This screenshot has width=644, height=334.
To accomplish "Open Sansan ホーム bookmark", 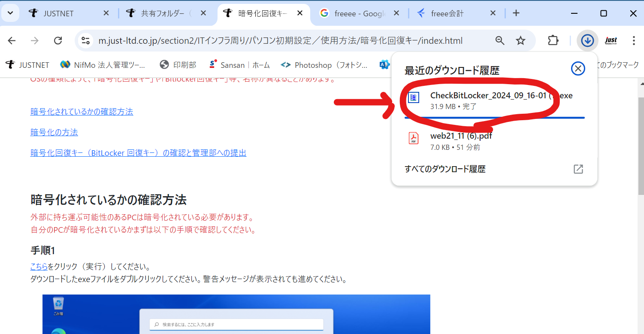I will coord(239,65).
